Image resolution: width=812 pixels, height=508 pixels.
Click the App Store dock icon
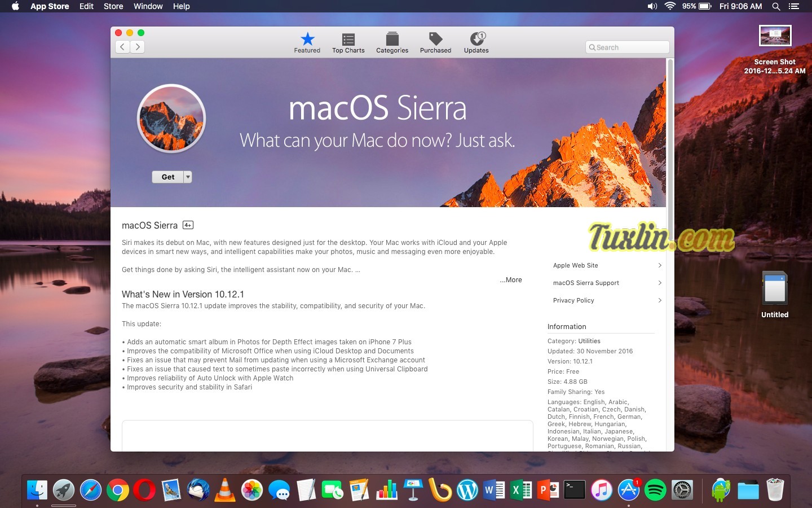click(x=629, y=490)
